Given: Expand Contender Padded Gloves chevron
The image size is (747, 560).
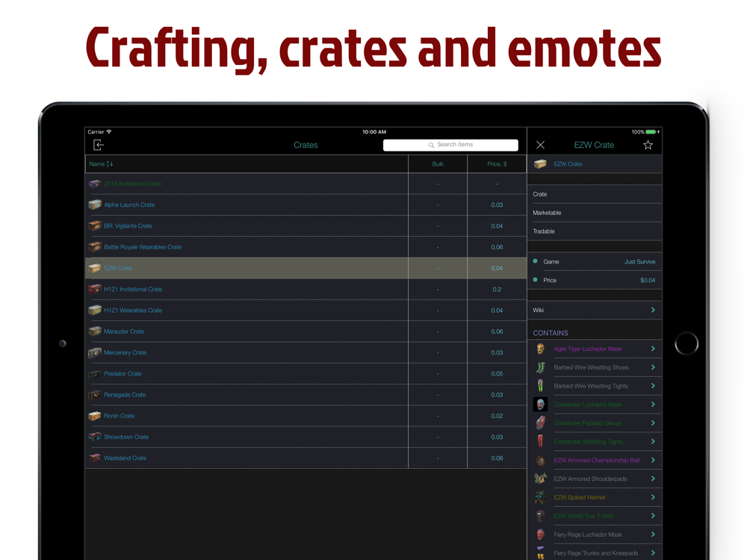Looking at the screenshot, I should pos(653,423).
